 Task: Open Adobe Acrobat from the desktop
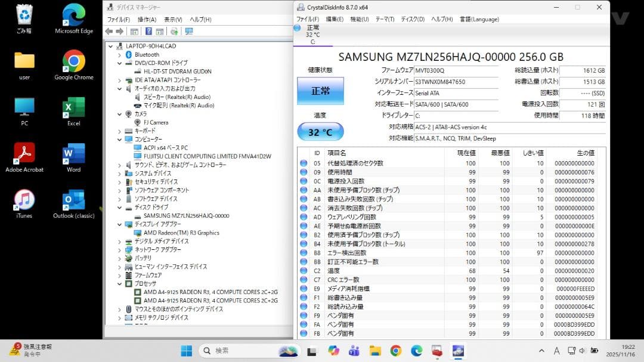pos(24,154)
